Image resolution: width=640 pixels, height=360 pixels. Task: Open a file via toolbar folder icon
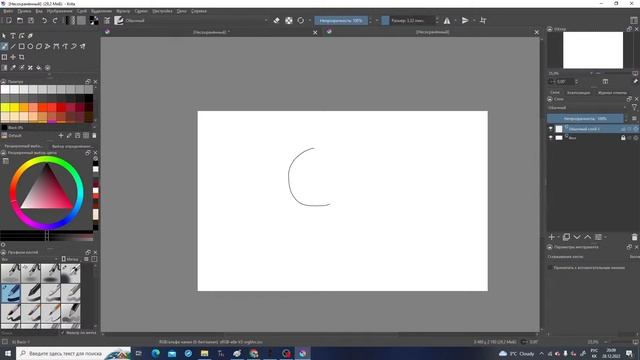tap(20, 20)
